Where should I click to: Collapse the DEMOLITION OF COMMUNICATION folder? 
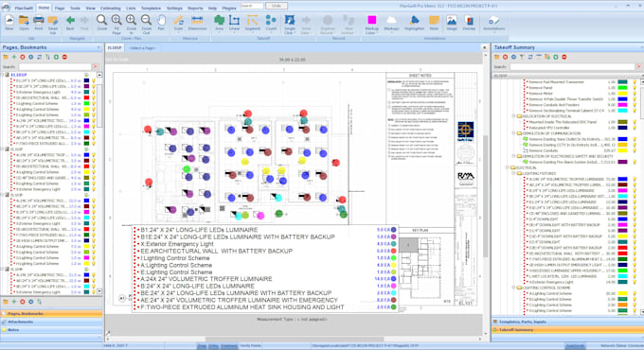[x=513, y=133]
